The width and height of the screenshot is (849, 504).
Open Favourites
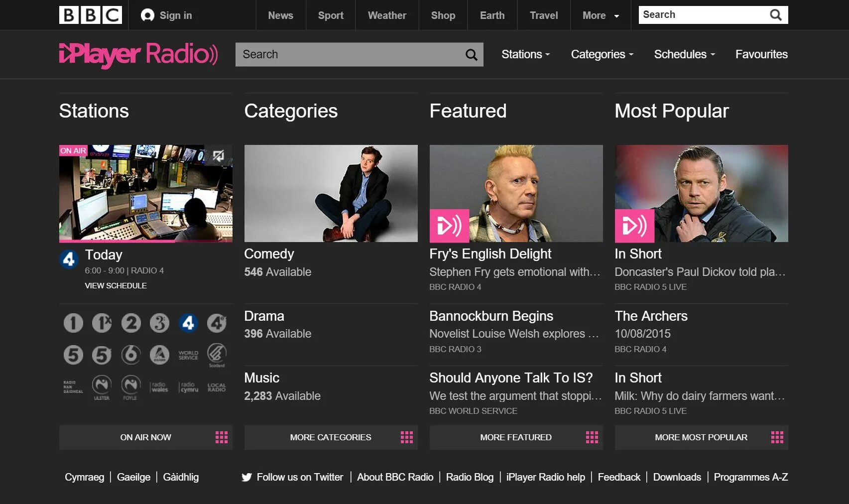(x=761, y=54)
